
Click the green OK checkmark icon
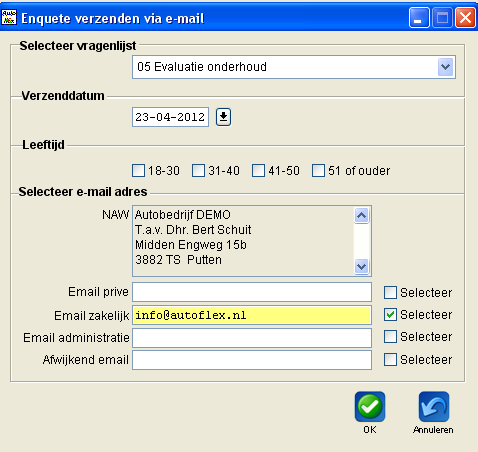coord(370,407)
